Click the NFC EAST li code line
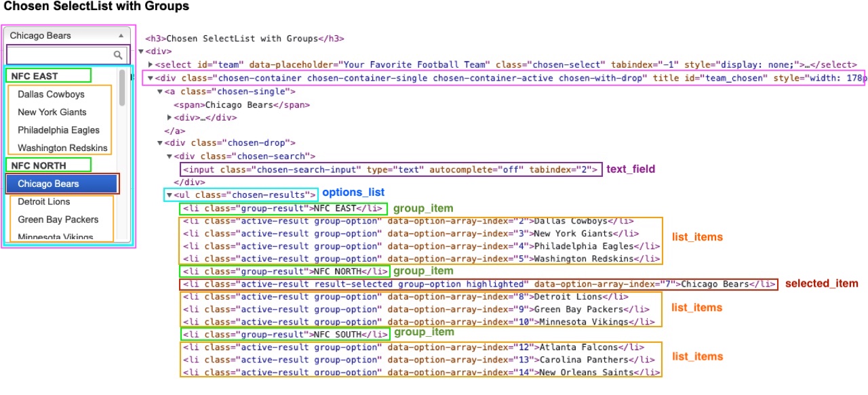The height and width of the screenshot is (395, 868). coord(284,208)
